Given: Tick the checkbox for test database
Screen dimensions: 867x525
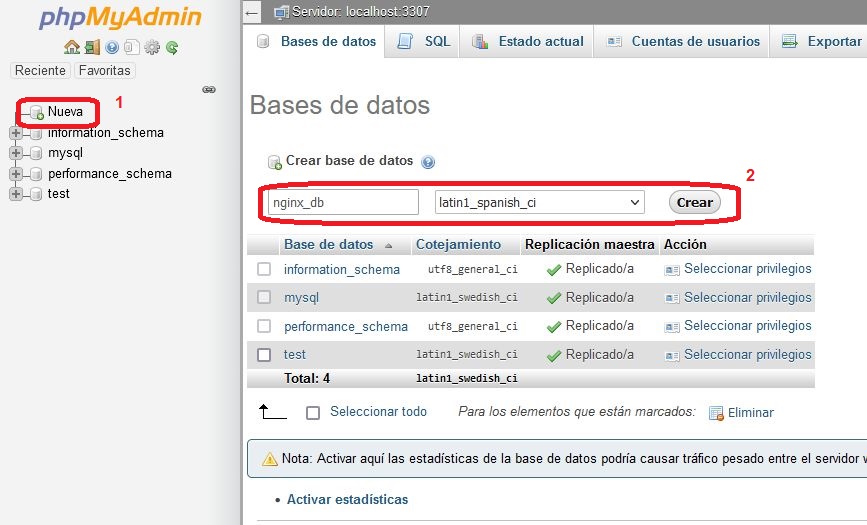Looking at the screenshot, I should (264, 354).
